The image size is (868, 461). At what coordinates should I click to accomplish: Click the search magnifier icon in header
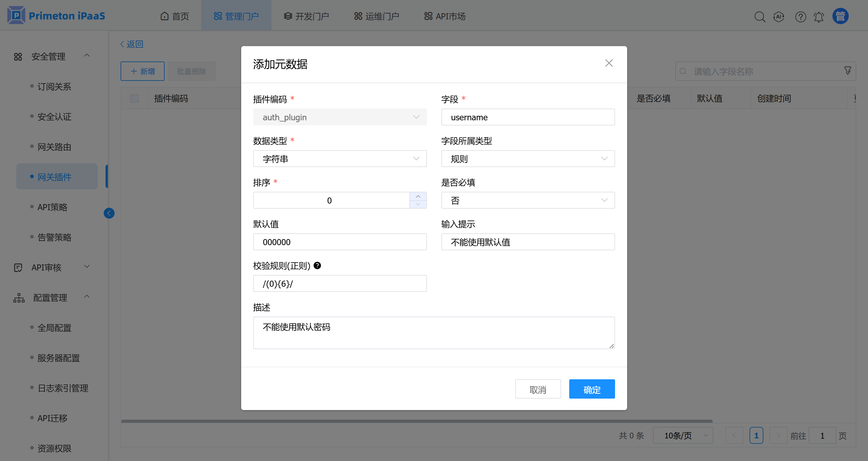(759, 17)
